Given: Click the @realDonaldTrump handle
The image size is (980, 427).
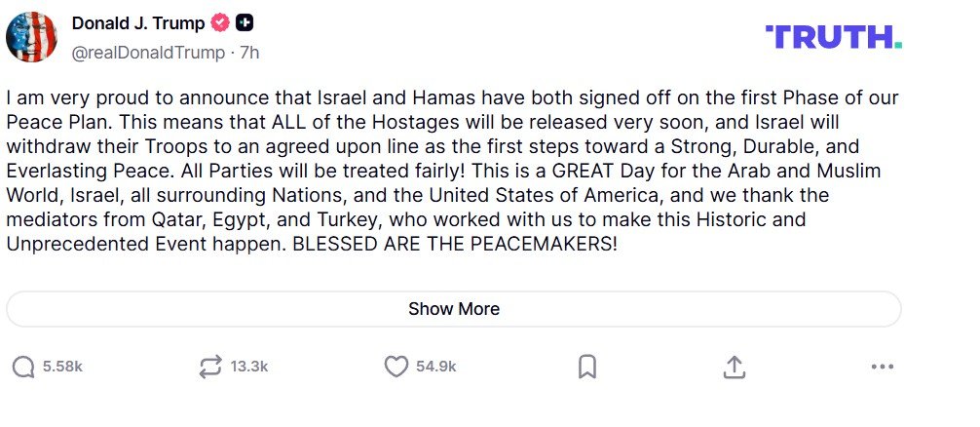Looking at the screenshot, I should (x=148, y=53).
